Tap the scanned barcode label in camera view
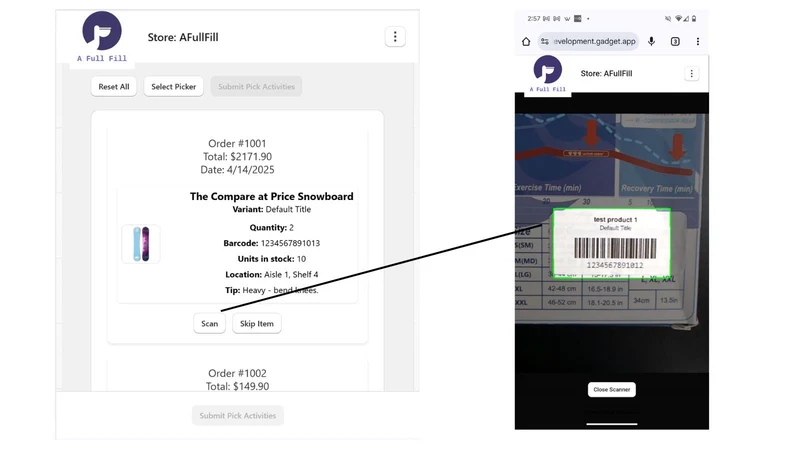This screenshot has height=450, width=800. point(612,242)
